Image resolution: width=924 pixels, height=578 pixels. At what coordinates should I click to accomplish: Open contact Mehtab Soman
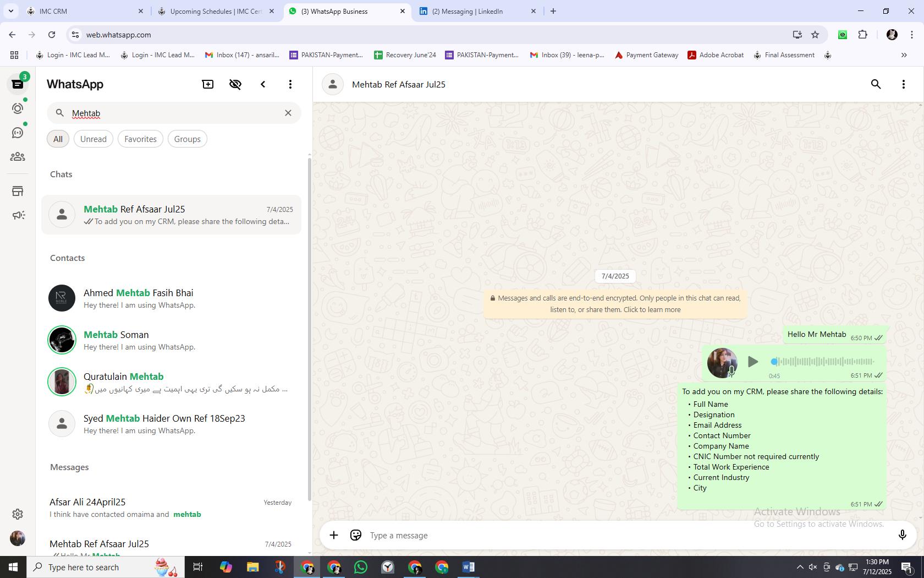tap(172, 340)
